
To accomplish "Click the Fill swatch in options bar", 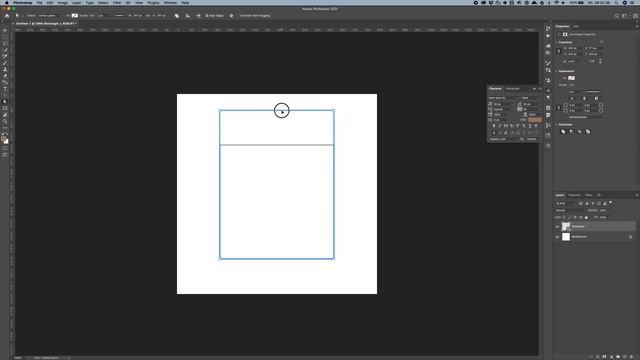I will click(75, 16).
